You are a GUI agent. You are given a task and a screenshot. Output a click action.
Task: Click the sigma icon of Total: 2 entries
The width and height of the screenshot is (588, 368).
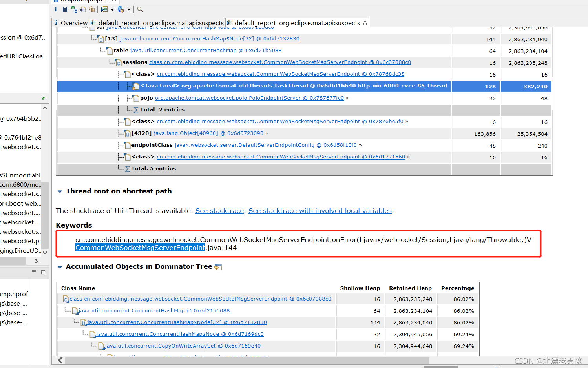pyautogui.click(x=136, y=110)
